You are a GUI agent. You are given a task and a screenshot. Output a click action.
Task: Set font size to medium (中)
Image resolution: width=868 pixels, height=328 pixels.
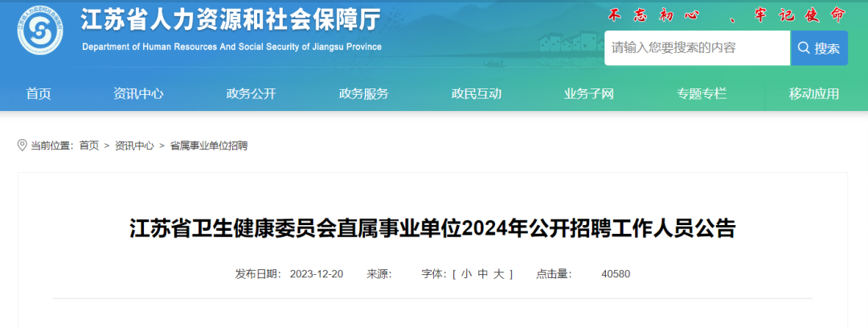tap(482, 274)
